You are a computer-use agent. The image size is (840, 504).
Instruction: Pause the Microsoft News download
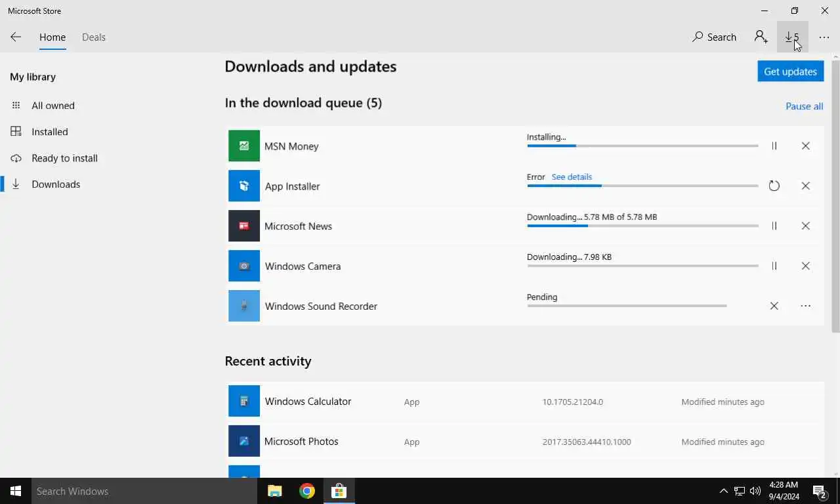[x=774, y=226]
